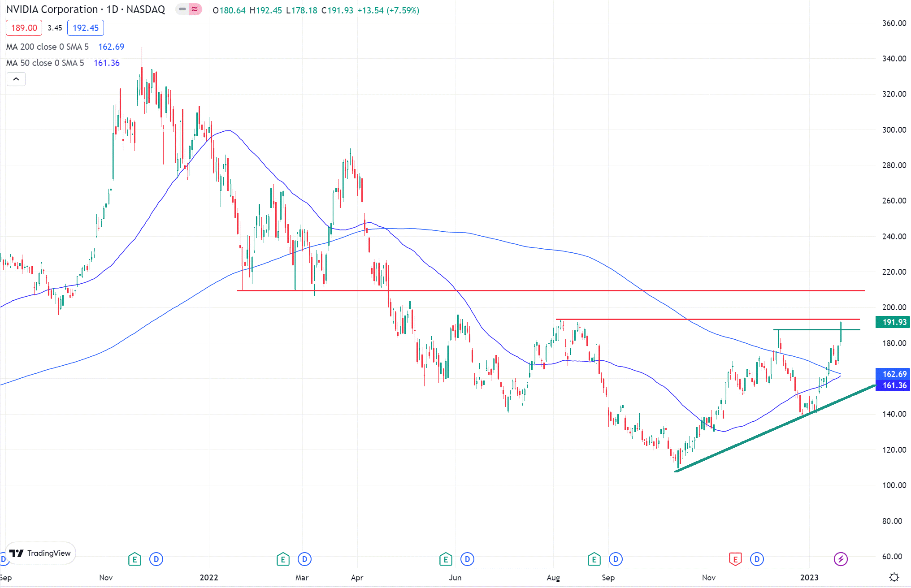Click the grey market status dash icon
911x588 pixels.
(182, 9)
